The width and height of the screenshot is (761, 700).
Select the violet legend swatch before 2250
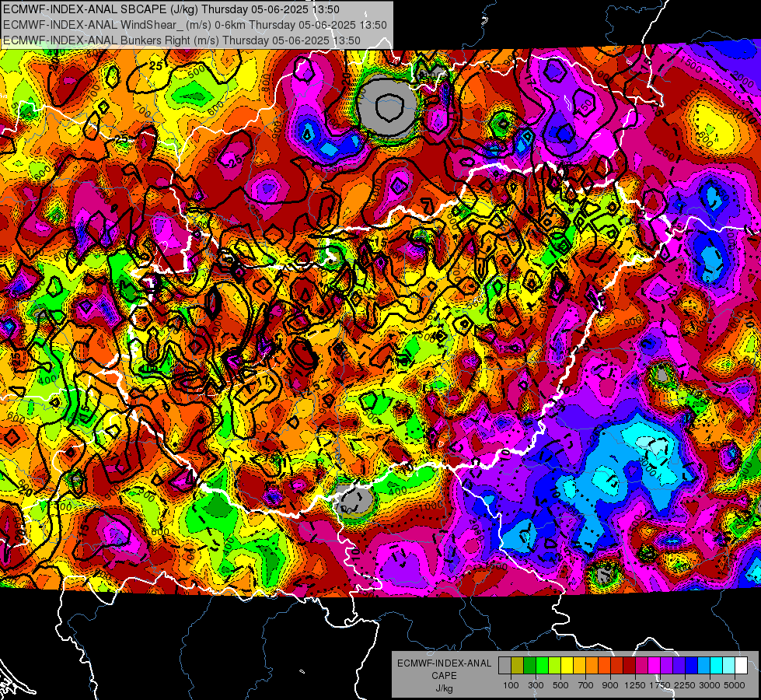click(679, 666)
